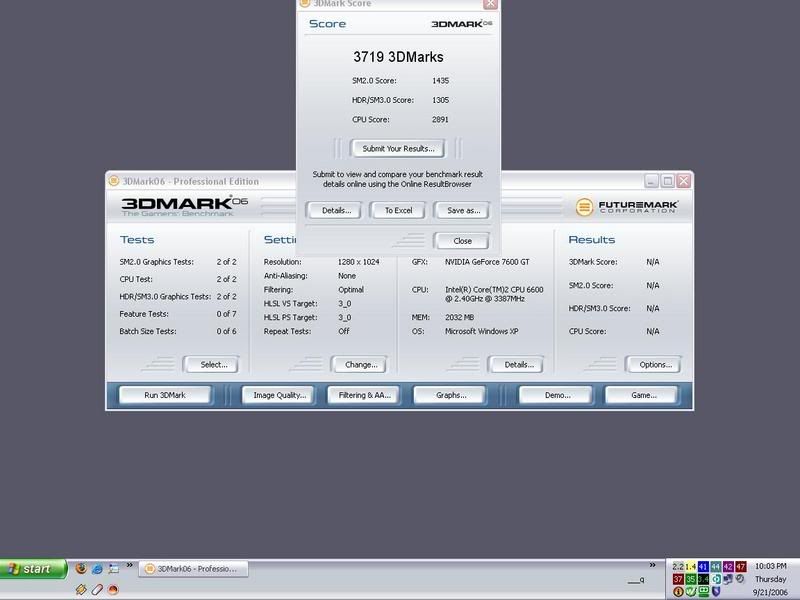The height and width of the screenshot is (600, 800).
Task: Click the green cassette-like tray icon
Action: (x=704, y=592)
